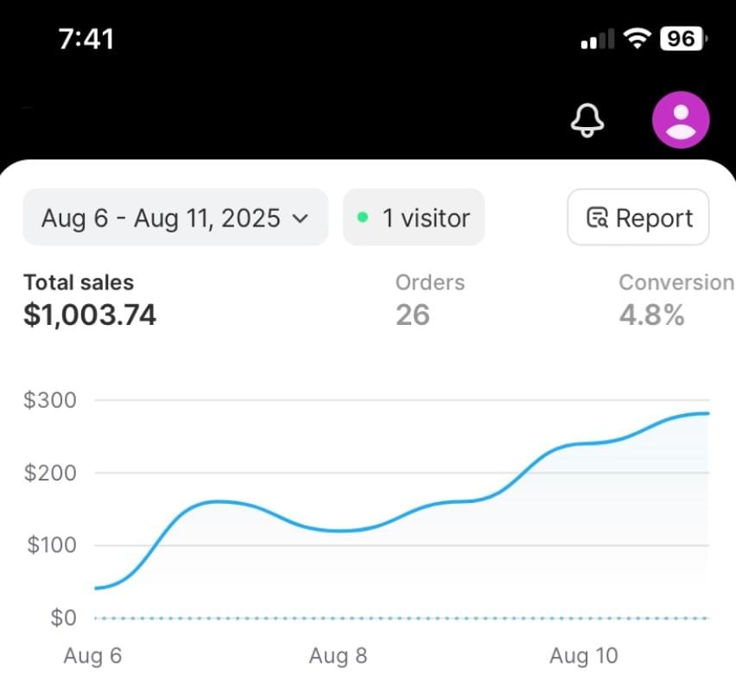Tap the sales line near Aug 8

coord(340,531)
